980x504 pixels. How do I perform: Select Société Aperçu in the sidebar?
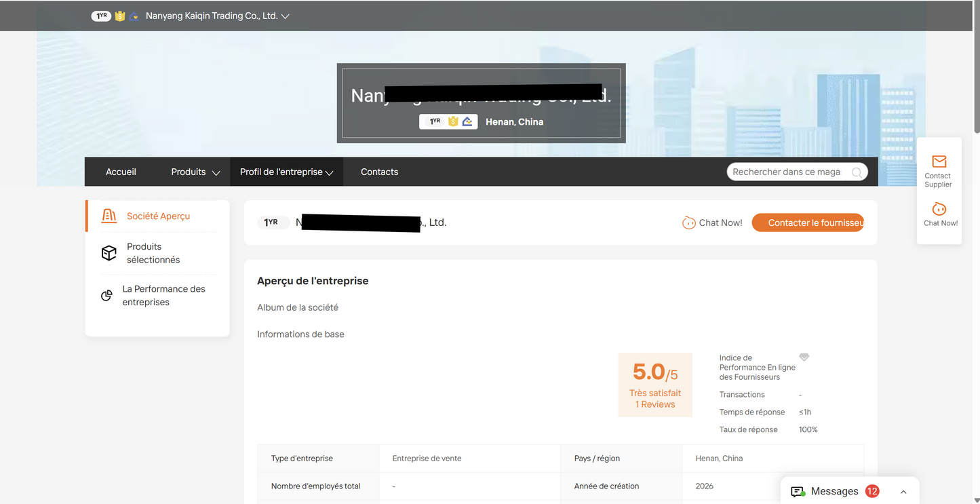point(158,216)
